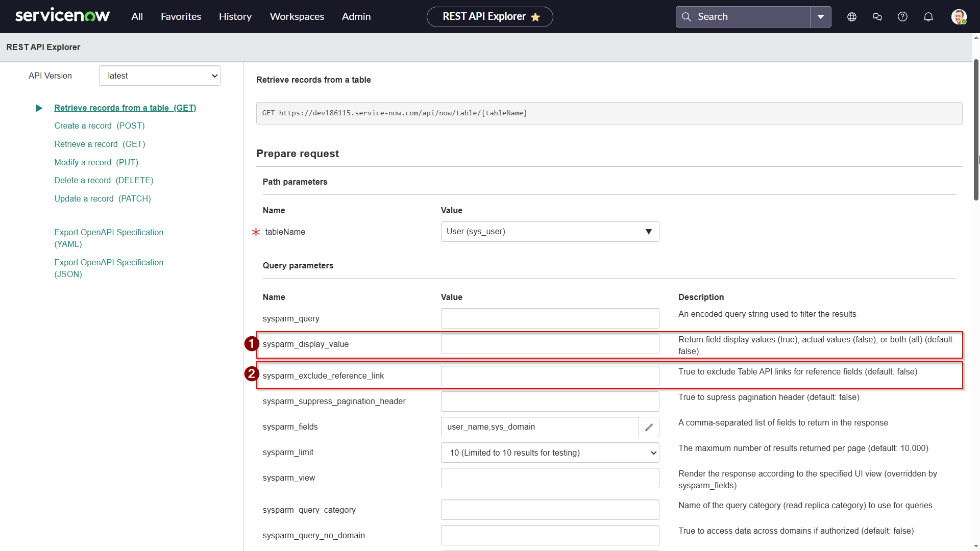This screenshot has height=551, width=980.
Task: Open the All menu
Action: 137,16
